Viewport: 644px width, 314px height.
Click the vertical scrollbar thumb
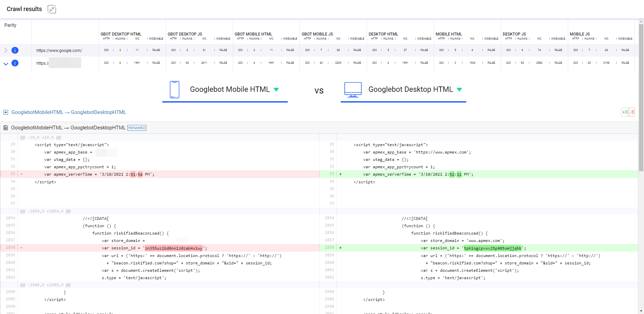pyautogui.click(x=641, y=97)
